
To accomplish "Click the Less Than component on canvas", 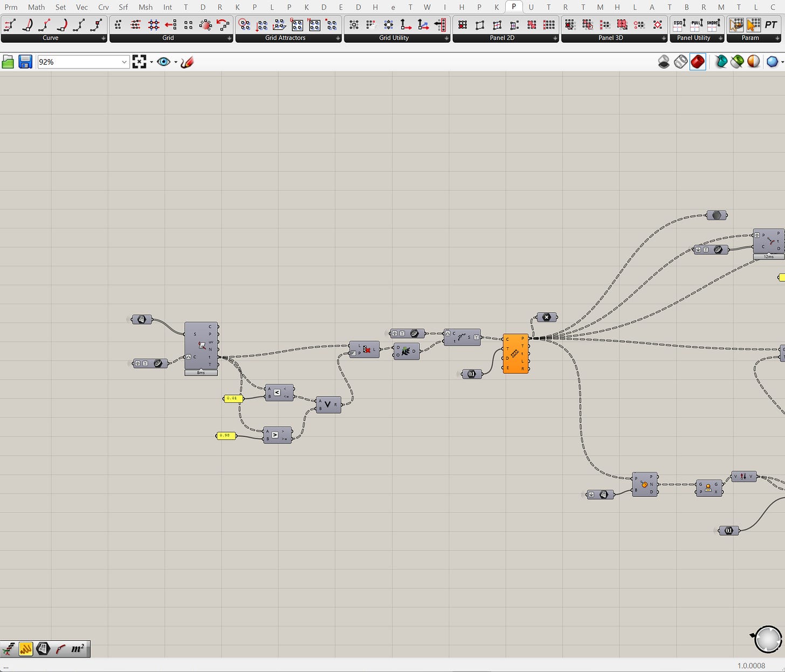I will click(279, 393).
